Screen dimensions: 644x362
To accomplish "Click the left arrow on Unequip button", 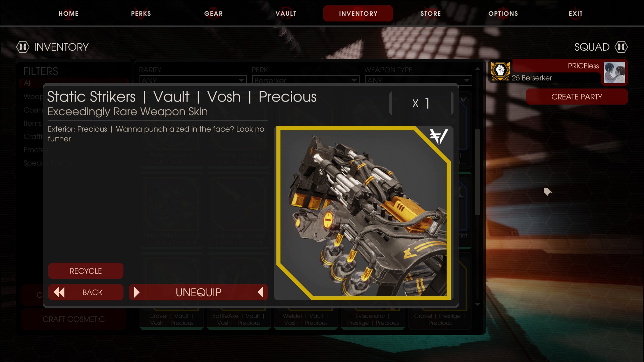I will 137,292.
